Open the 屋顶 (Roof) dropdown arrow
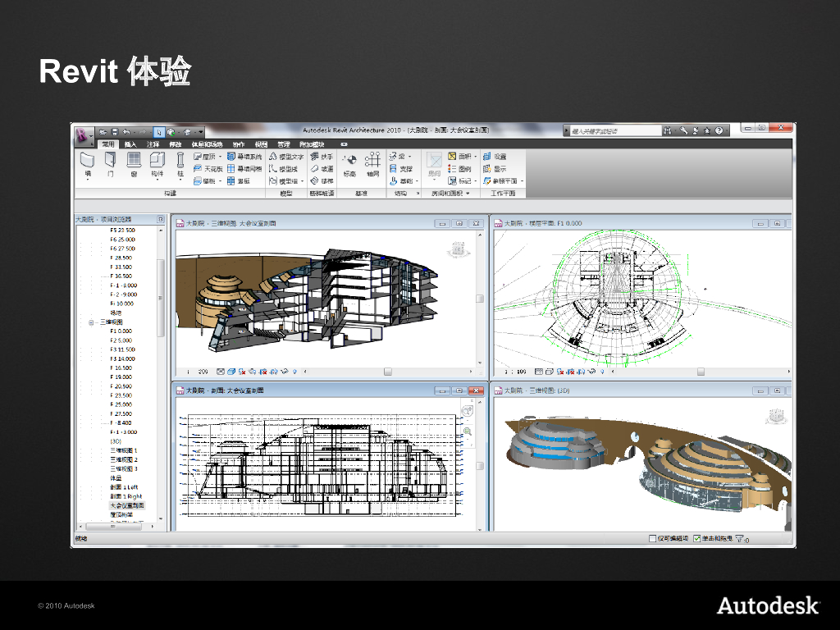The width and height of the screenshot is (840, 630). pos(220,157)
